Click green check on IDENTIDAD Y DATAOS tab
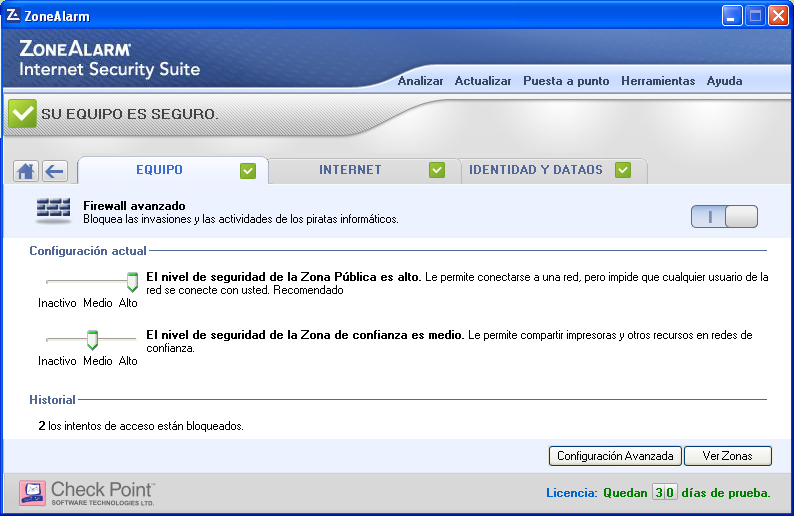The height and width of the screenshot is (516, 794). coord(623,170)
